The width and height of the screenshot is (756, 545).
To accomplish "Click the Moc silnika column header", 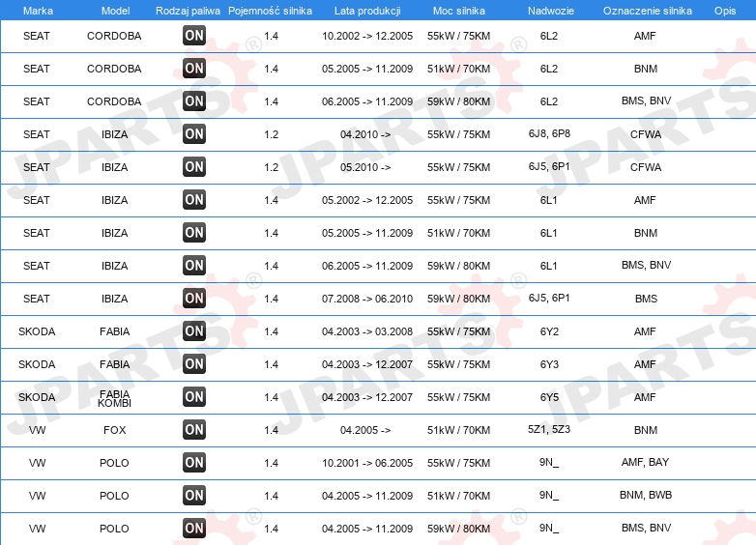I will pos(459,11).
